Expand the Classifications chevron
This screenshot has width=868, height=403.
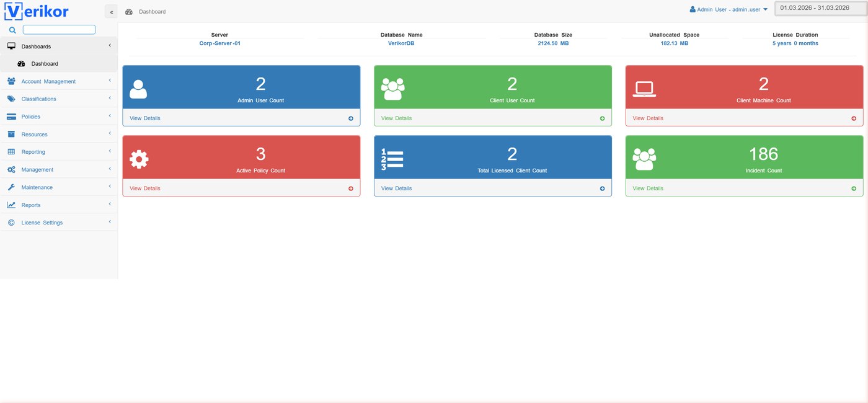coord(110,98)
